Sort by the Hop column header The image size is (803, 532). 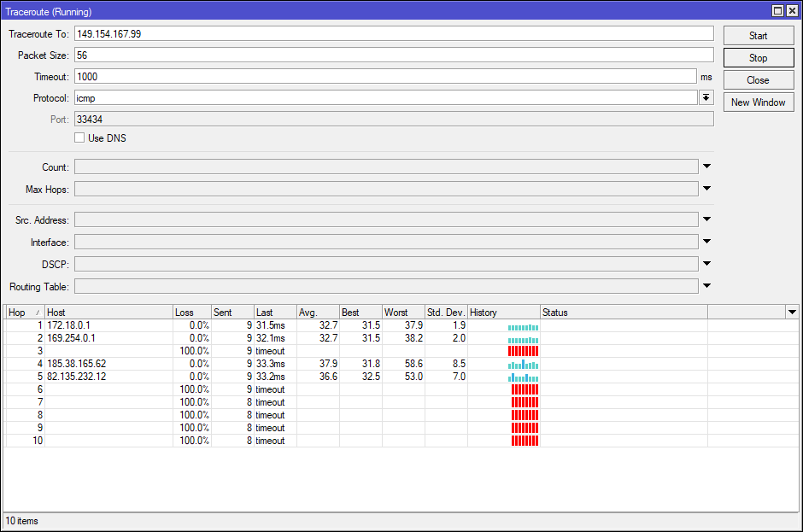tap(25, 313)
